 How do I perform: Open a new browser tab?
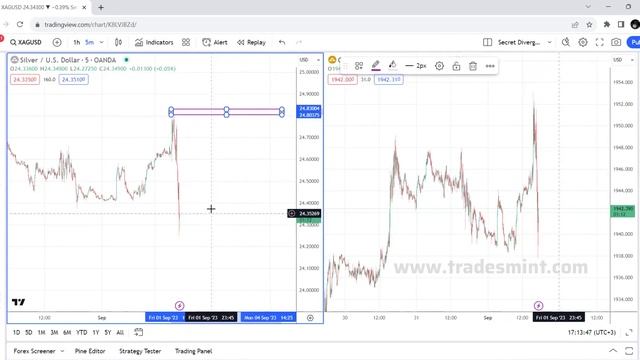pyautogui.click(x=101, y=7)
